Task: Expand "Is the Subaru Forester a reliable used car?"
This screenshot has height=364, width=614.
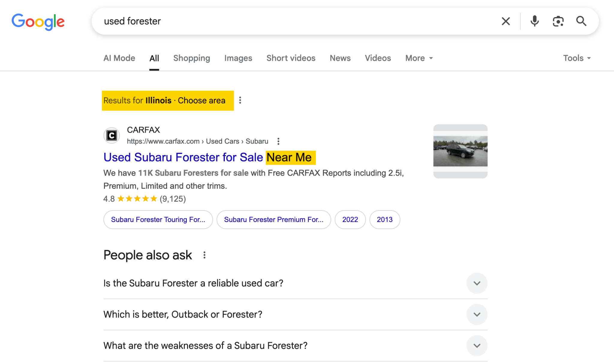Action: point(477,283)
